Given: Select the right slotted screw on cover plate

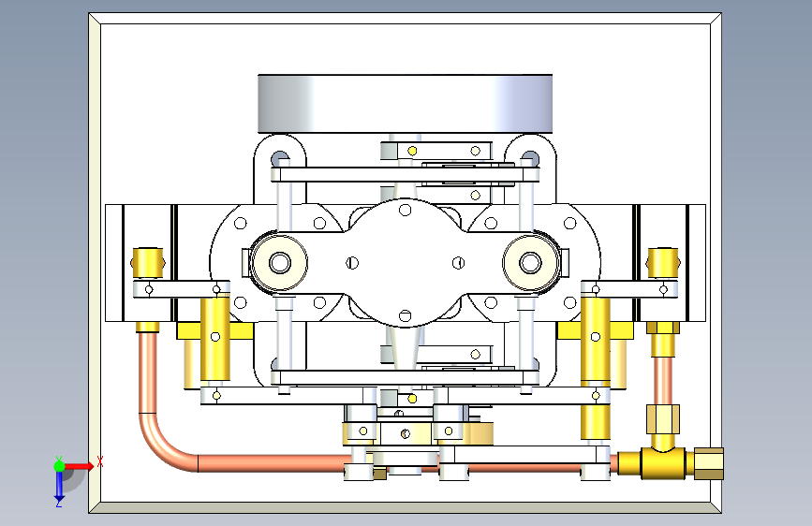Looking at the screenshot, I should tap(458, 263).
